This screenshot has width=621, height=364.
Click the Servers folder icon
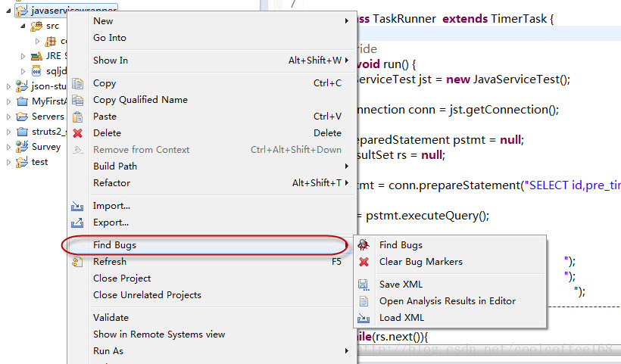coord(22,117)
